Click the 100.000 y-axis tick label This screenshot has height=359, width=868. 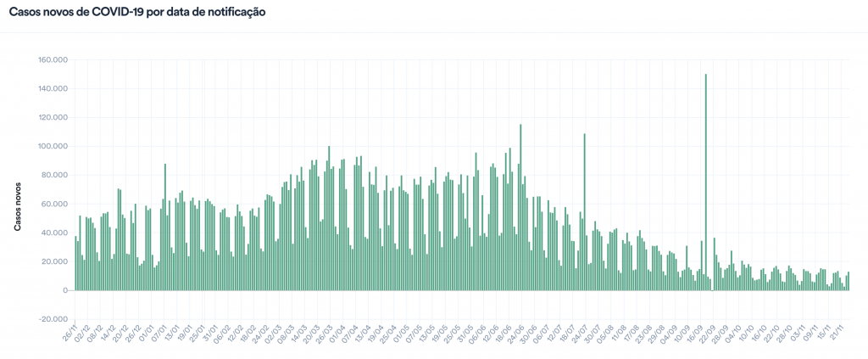pos(53,147)
